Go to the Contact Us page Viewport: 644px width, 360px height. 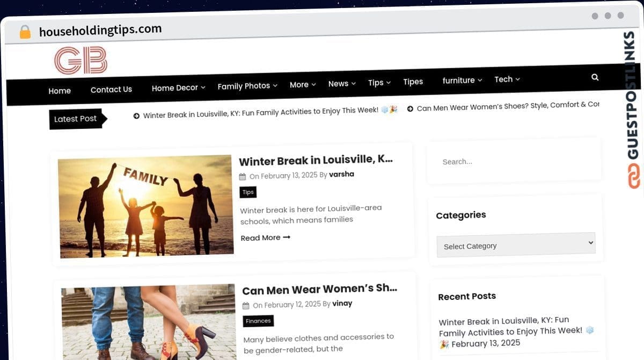[111, 90]
